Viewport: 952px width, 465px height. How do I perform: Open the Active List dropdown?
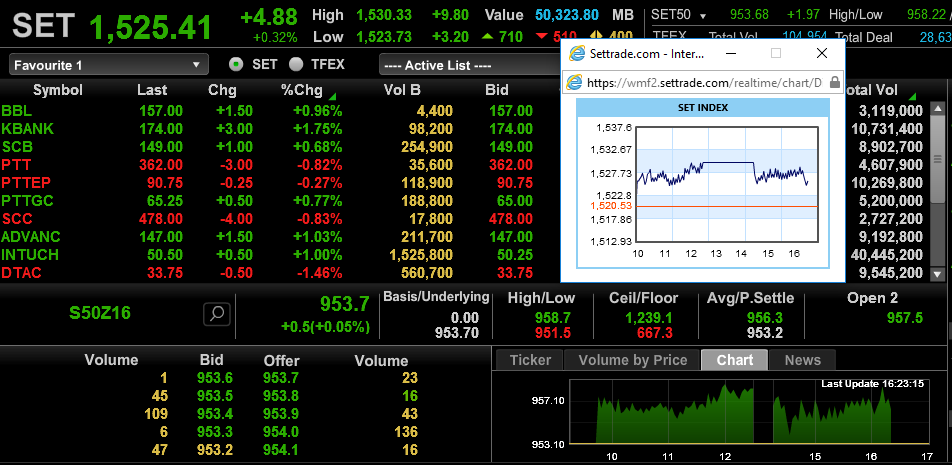[469, 65]
